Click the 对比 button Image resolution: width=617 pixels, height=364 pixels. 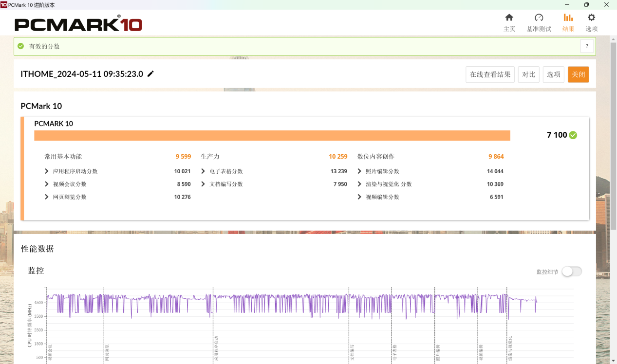(529, 74)
